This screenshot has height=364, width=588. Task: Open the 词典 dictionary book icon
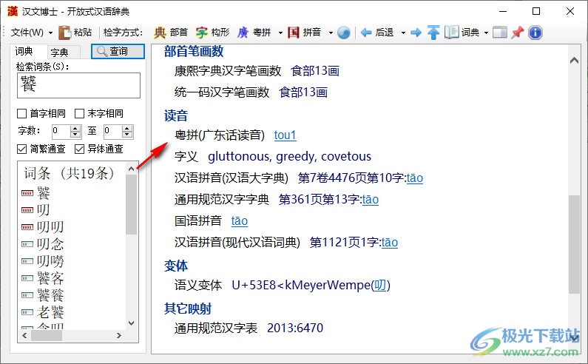[451, 33]
